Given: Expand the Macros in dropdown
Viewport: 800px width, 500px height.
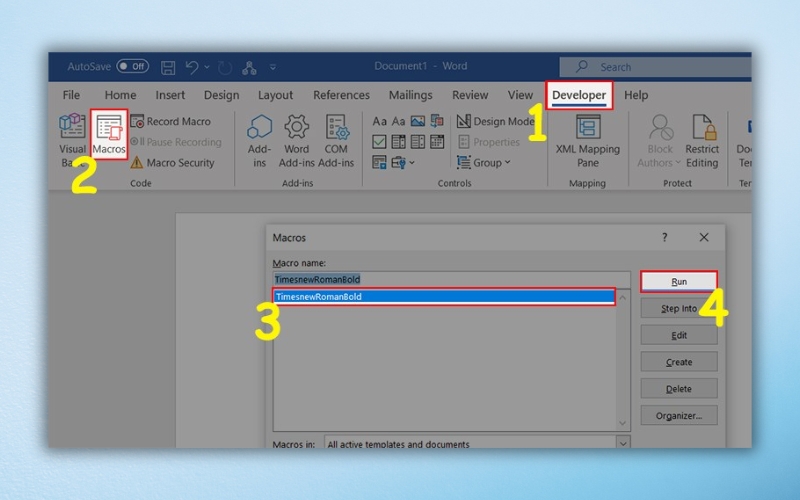Looking at the screenshot, I should (x=623, y=443).
